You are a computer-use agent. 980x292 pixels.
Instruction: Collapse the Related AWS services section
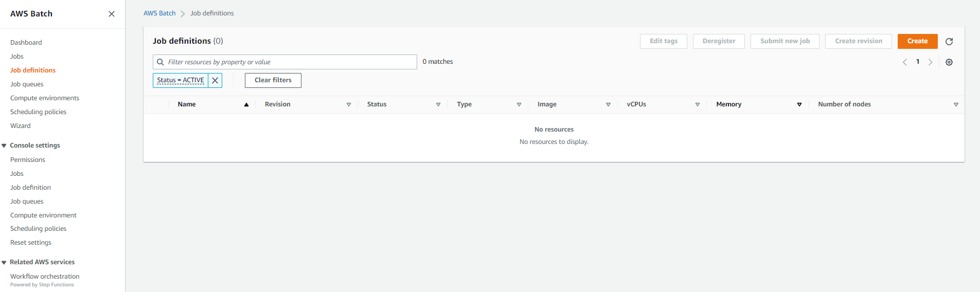[4, 262]
